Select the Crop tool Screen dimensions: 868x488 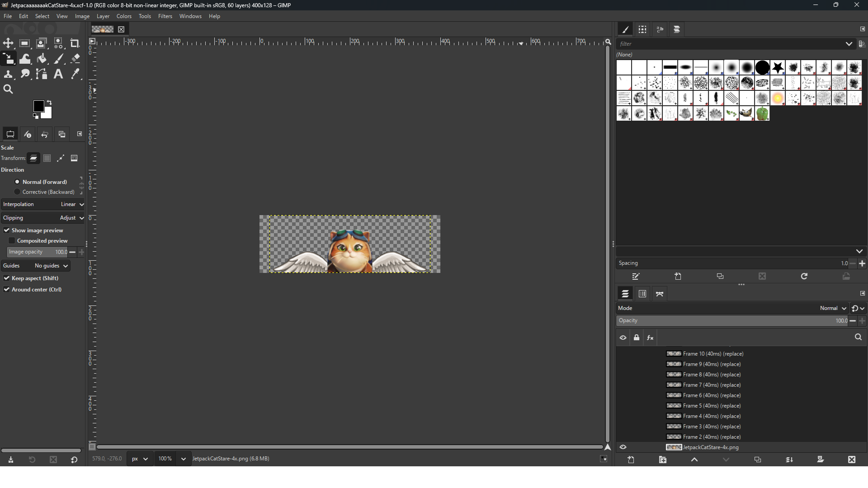point(75,43)
